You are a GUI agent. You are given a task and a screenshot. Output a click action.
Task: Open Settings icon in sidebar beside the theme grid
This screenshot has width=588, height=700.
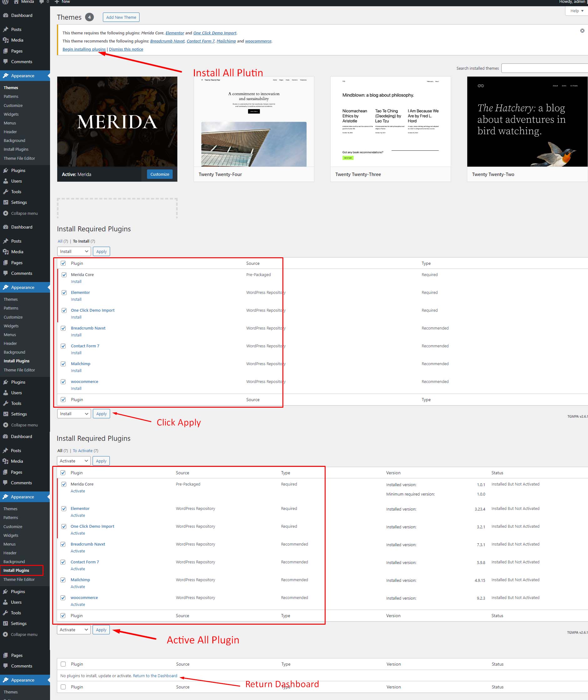[6, 202]
